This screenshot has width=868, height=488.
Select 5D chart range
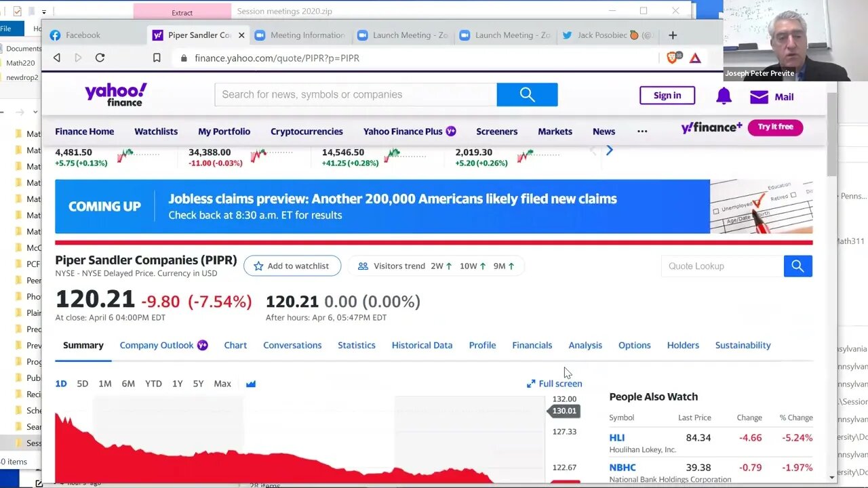(x=82, y=384)
